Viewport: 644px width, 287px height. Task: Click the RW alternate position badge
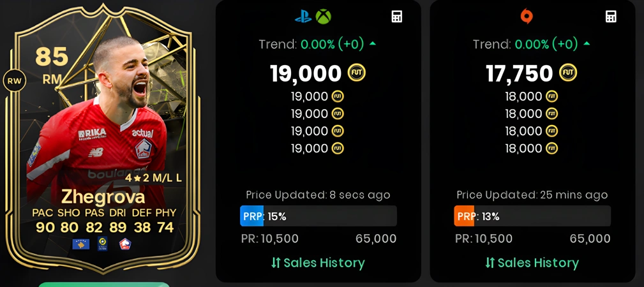click(x=15, y=81)
